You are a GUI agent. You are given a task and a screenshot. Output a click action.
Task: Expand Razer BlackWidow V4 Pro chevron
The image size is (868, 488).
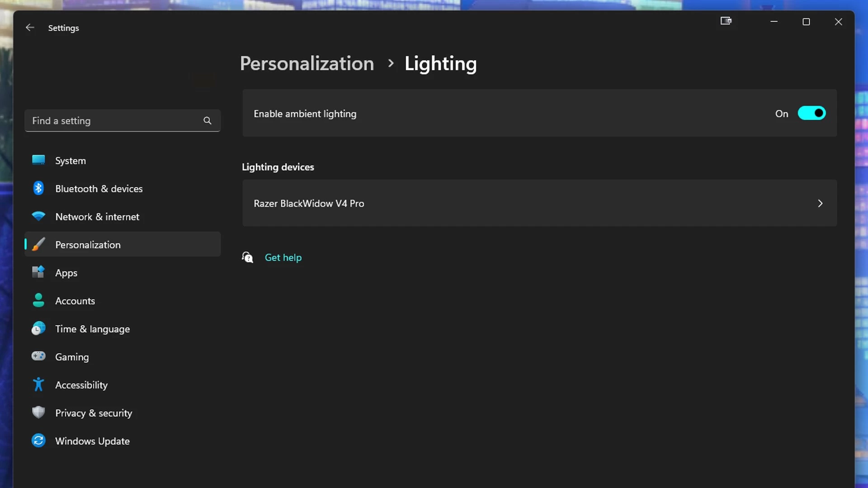click(x=820, y=203)
